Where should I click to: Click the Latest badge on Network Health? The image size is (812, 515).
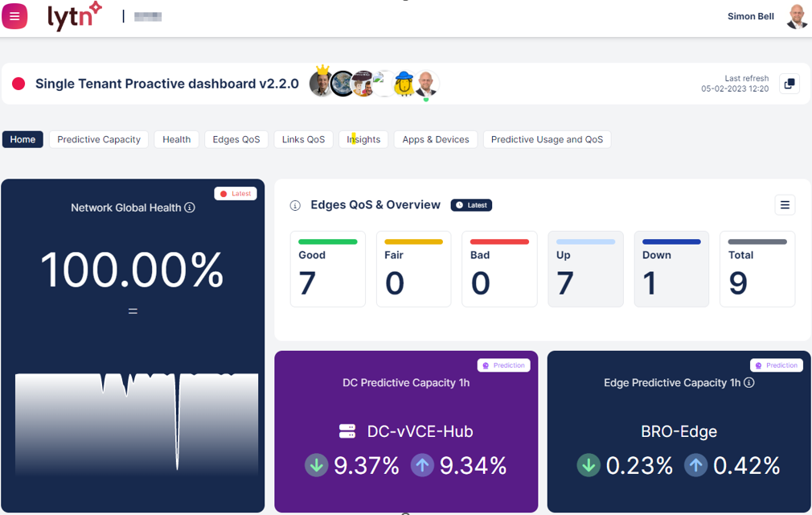pos(236,193)
